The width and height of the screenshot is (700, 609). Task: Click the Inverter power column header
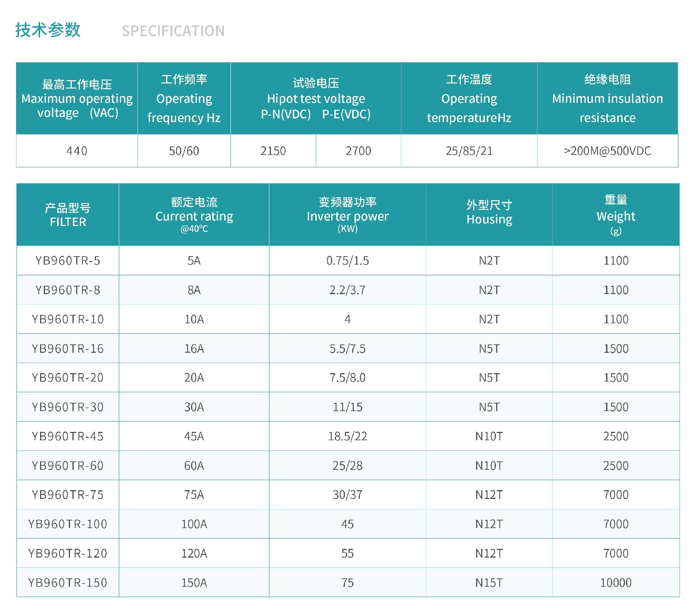347,215
